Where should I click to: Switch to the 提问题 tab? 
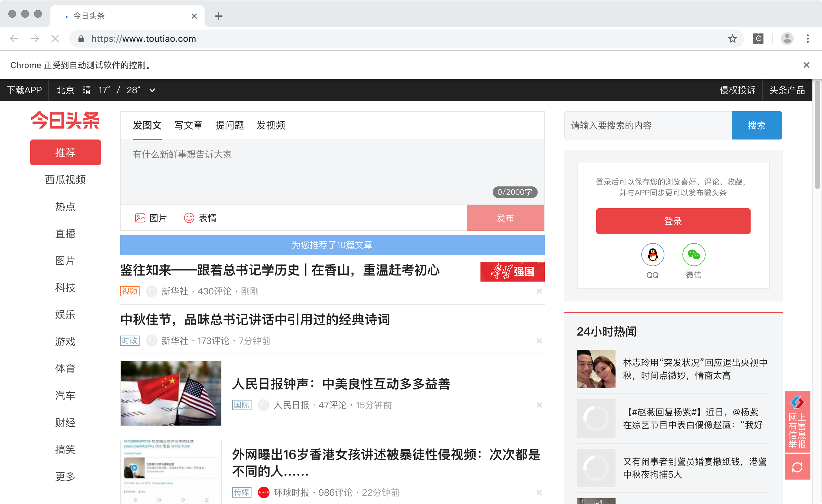[230, 125]
